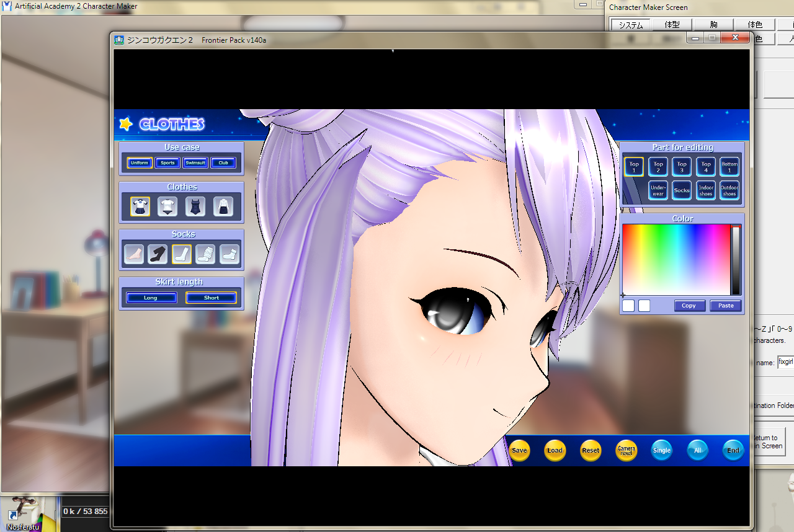Open 胸 tab in Character Maker Screen

713,25
